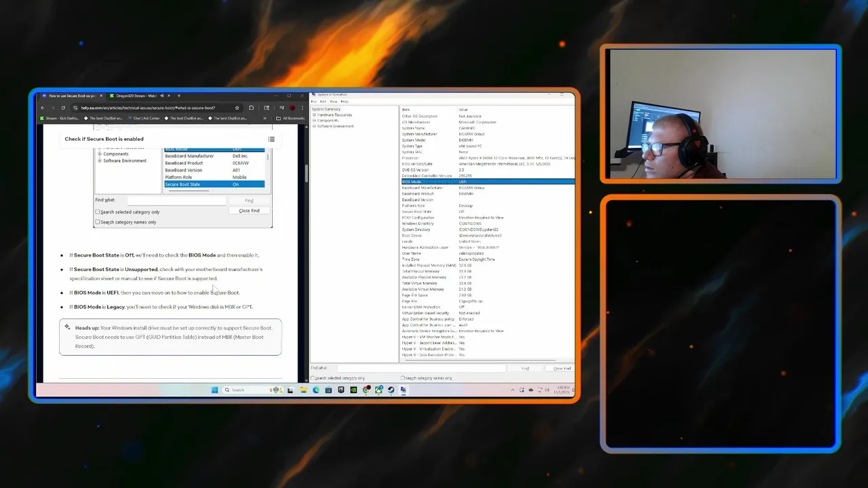Open a new Chrome tab with plus
Viewport: 868px width, 488px height.
pos(179,96)
